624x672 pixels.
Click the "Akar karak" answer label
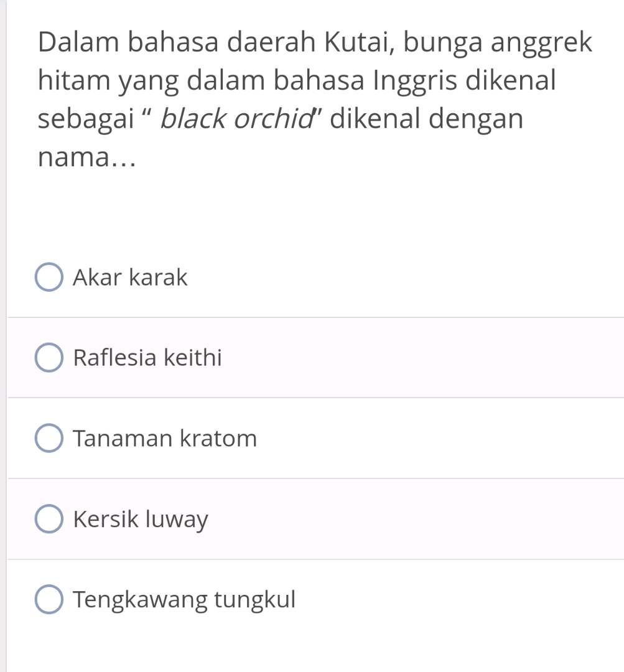click(x=130, y=277)
